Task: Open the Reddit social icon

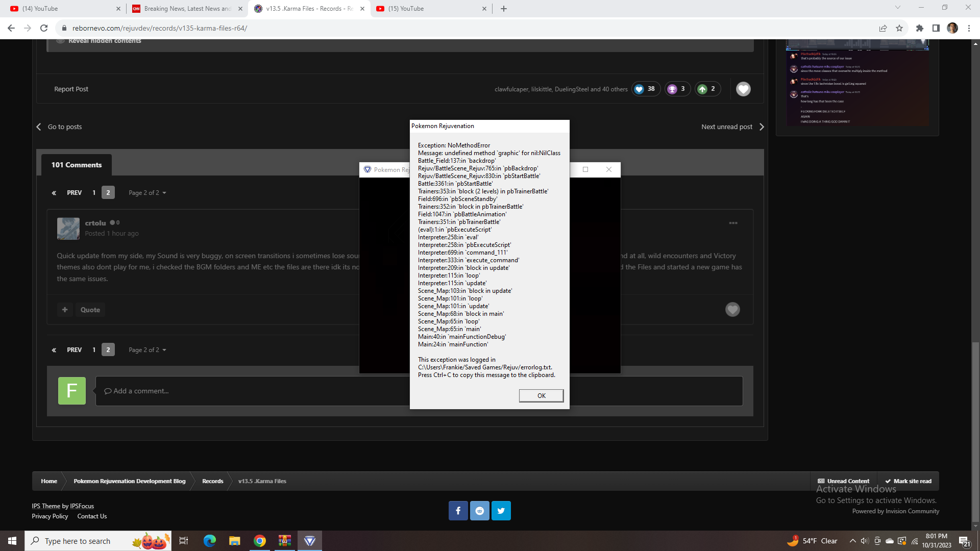Action: coord(480,511)
